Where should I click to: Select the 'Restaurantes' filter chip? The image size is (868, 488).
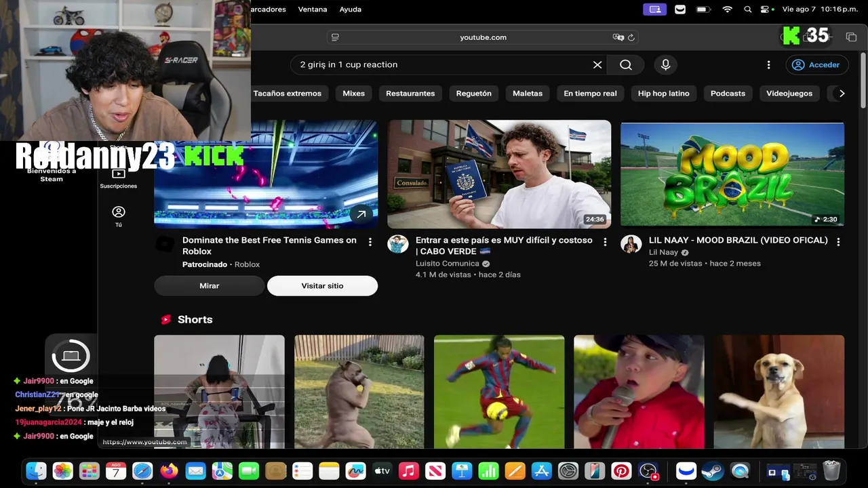[410, 94]
